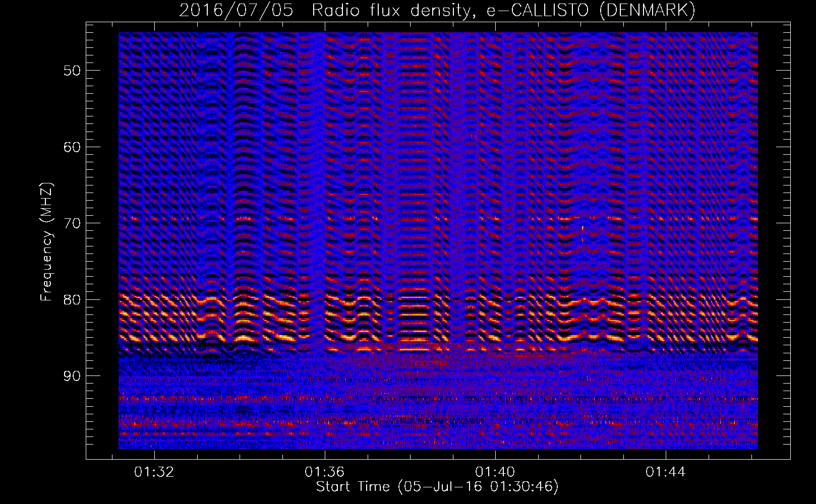The width and height of the screenshot is (816, 504).
Task: Click the 50 MHz frequency tick label
Action: click(72, 71)
